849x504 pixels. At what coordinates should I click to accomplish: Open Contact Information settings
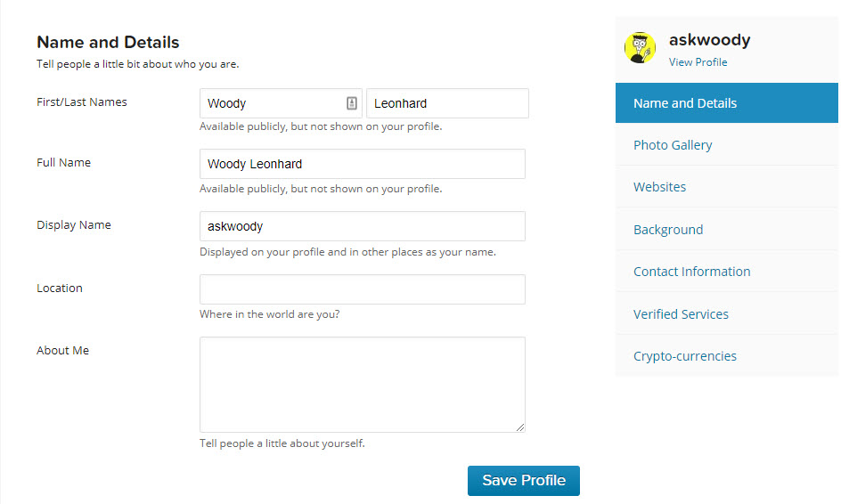[x=691, y=272]
